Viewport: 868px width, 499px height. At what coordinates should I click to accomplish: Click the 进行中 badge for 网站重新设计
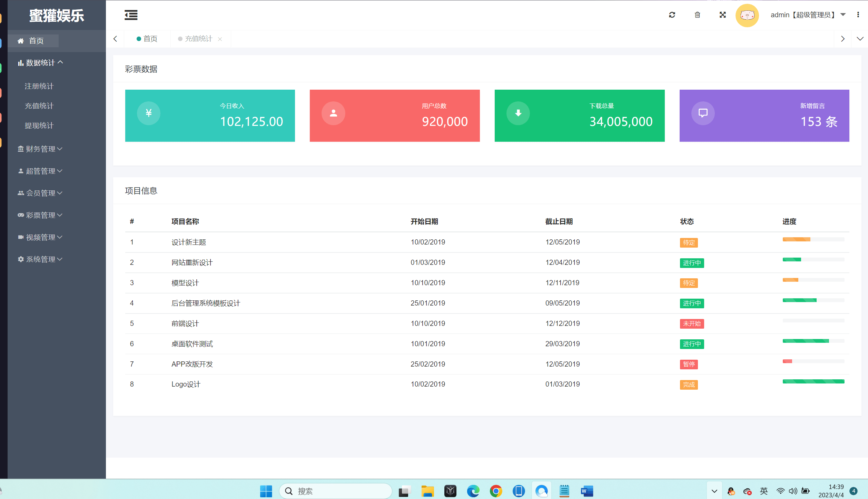[x=692, y=263]
